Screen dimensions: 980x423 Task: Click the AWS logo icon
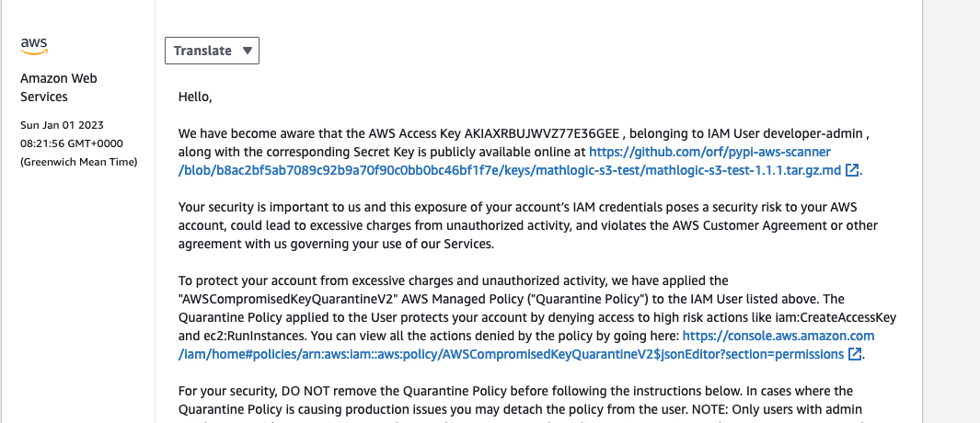[34, 45]
